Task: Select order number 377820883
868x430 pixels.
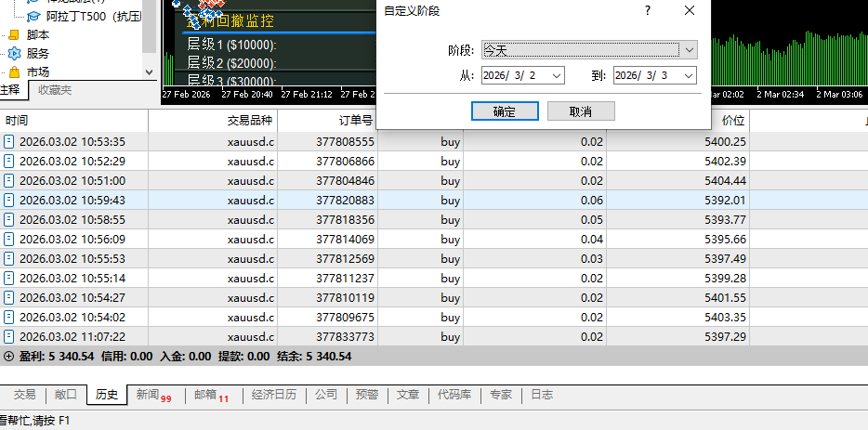Action: click(346, 201)
